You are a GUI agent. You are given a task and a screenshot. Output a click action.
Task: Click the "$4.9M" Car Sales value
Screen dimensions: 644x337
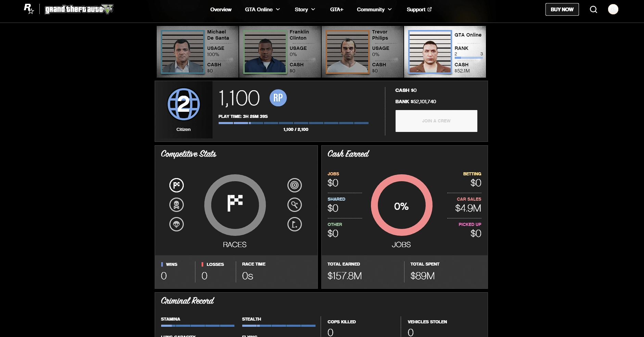468,208
